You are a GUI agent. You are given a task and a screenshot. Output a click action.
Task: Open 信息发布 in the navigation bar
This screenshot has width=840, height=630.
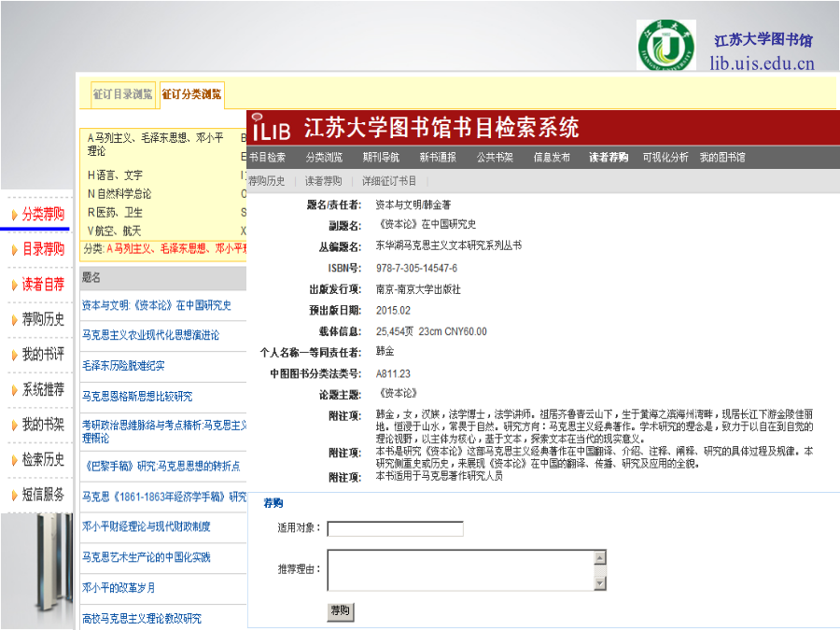(552, 158)
